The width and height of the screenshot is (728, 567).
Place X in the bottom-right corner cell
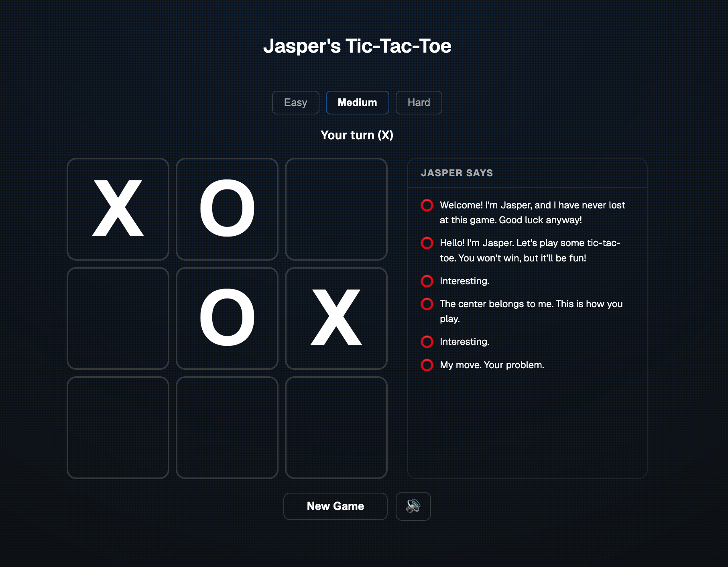pyautogui.click(x=336, y=427)
